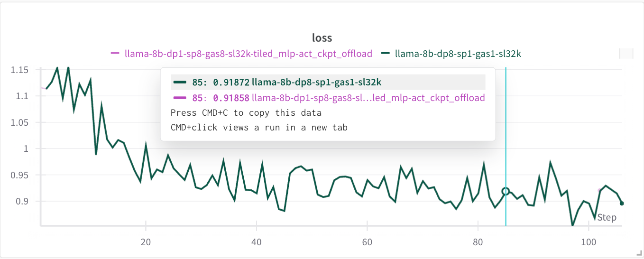Click the hovered data point circle marker
This screenshot has height=259, width=644.
[505, 191]
